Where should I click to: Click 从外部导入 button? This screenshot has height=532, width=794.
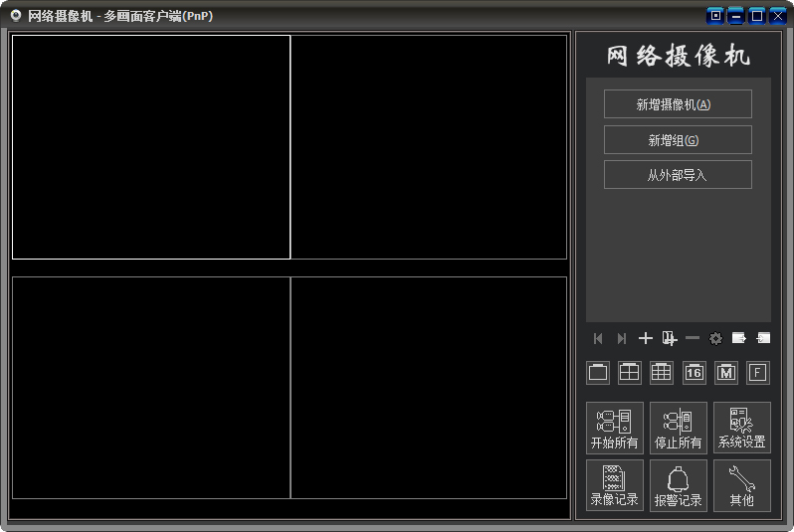coord(678,175)
